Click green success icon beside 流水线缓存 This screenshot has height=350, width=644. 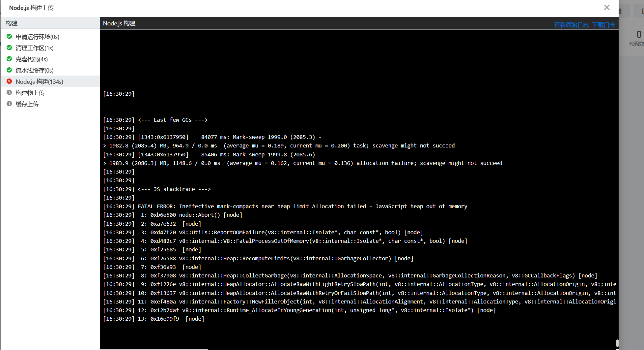point(9,70)
